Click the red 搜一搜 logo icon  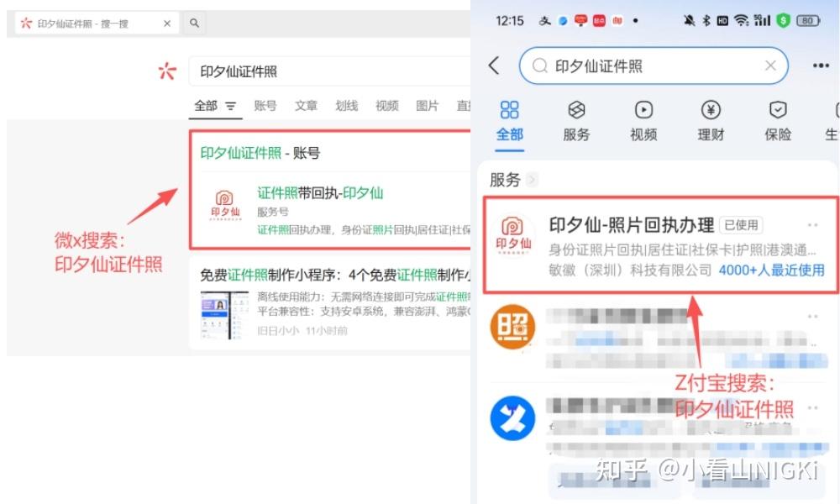coord(167,71)
